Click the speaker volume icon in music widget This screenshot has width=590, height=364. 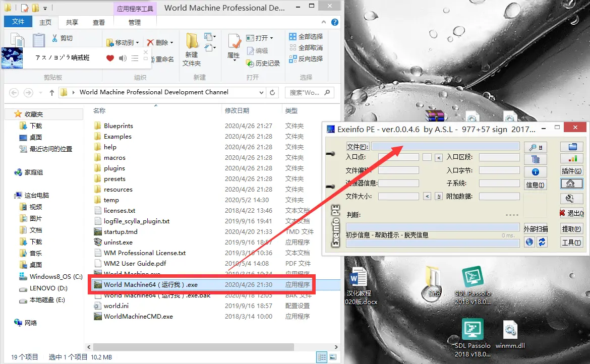(123, 58)
